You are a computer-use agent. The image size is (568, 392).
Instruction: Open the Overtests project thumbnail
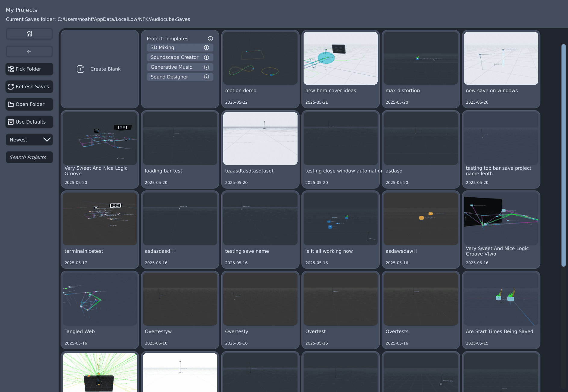pos(421,299)
